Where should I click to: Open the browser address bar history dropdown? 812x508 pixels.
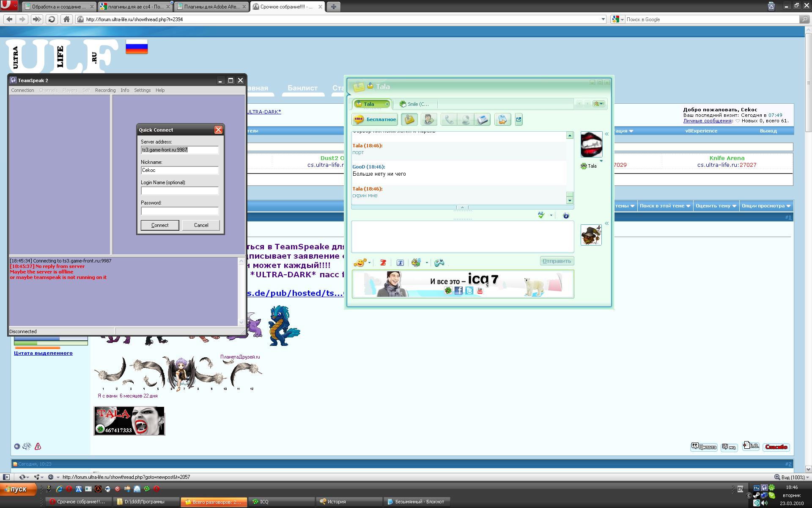click(x=603, y=19)
